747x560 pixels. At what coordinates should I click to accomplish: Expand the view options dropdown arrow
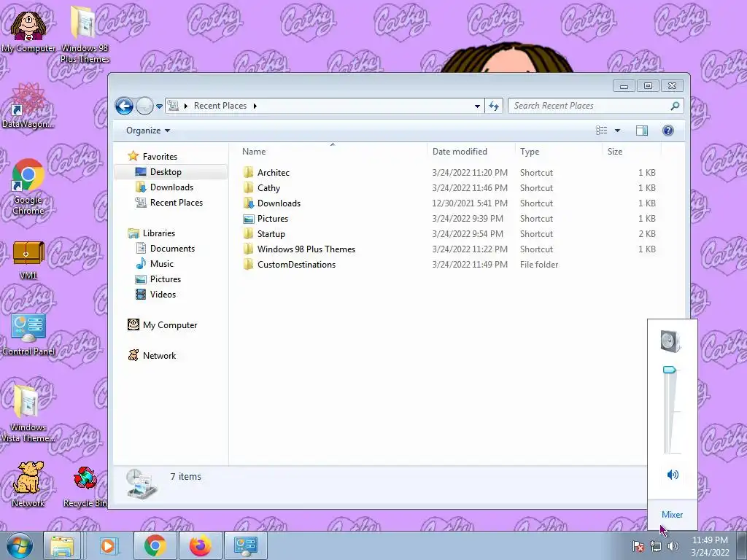[x=617, y=131]
